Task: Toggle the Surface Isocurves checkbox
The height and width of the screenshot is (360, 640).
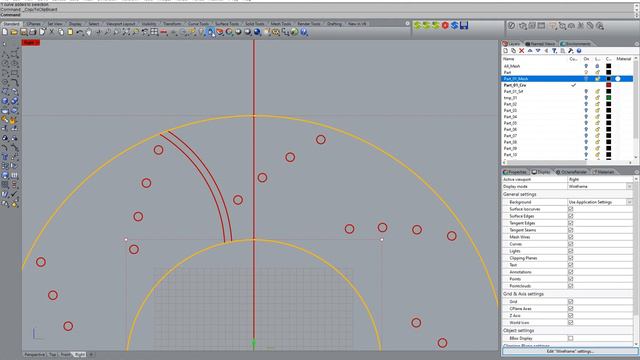Action: tap(571, 209)
